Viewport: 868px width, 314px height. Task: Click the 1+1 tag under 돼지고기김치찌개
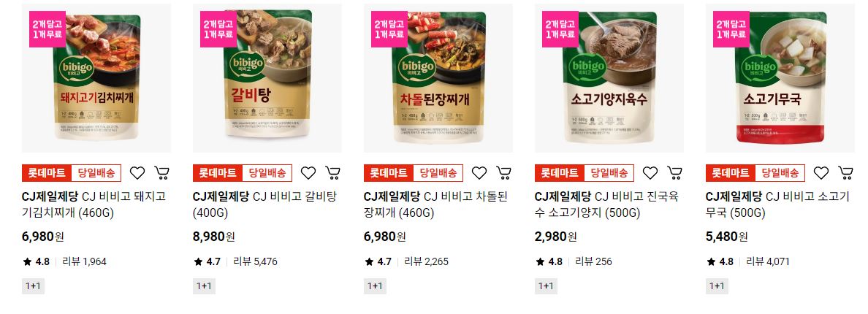pyautogui.click(x=33, y=286)
